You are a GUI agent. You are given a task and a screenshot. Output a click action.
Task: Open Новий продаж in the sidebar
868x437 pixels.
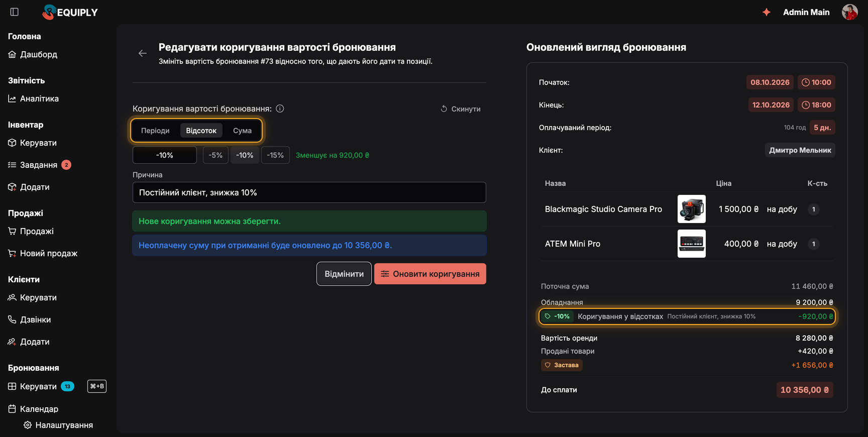(43, 253)
